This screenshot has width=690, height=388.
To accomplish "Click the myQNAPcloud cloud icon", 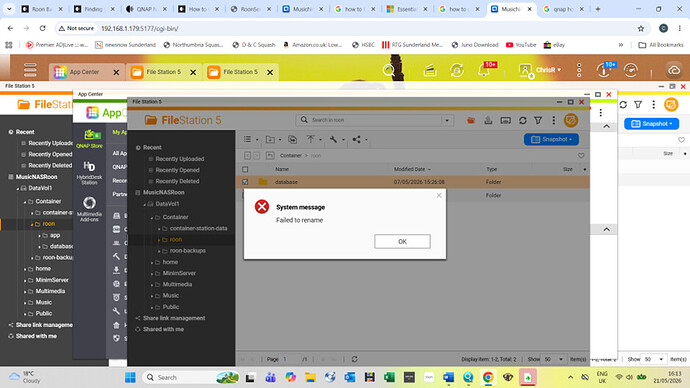I will pyautogui.click(x=674, y=70).
